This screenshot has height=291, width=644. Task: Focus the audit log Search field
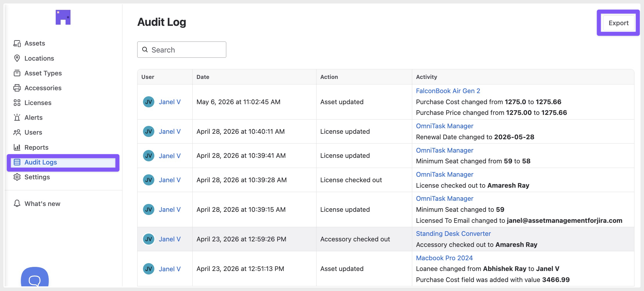(x=182, y=50)
